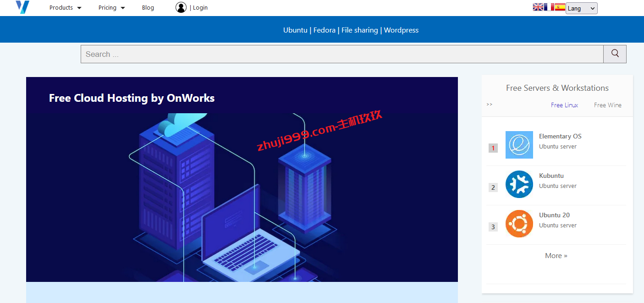Switch to the Free Wine tab

(x=608, y=105)
